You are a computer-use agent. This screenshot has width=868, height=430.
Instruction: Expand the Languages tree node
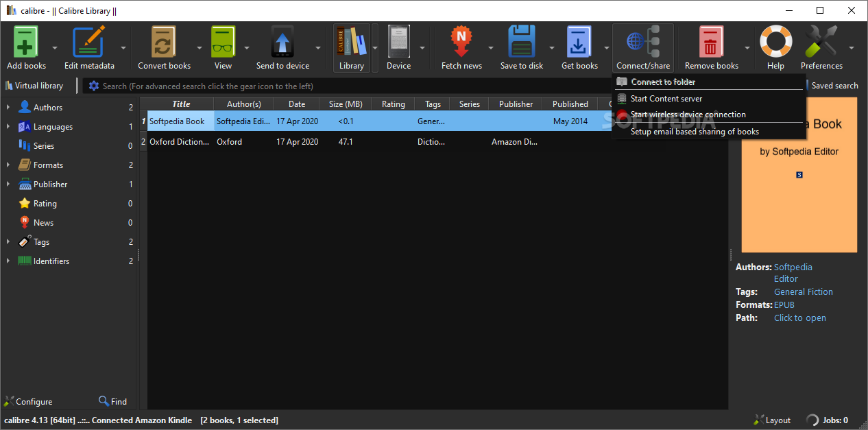(8, 127)
